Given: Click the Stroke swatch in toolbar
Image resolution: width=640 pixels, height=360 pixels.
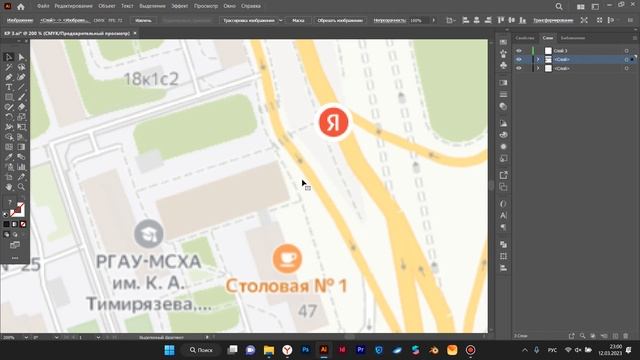Looking at the screenshot, I should point(18,210).
